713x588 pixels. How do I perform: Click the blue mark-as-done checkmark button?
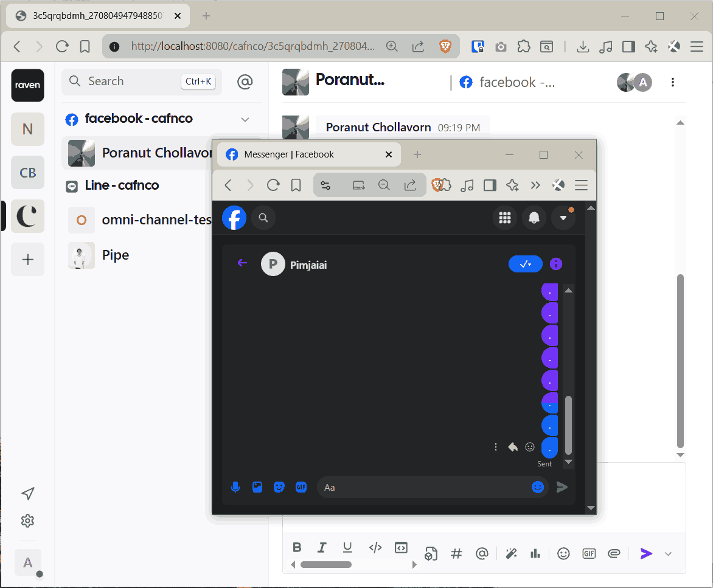(525, 264)
